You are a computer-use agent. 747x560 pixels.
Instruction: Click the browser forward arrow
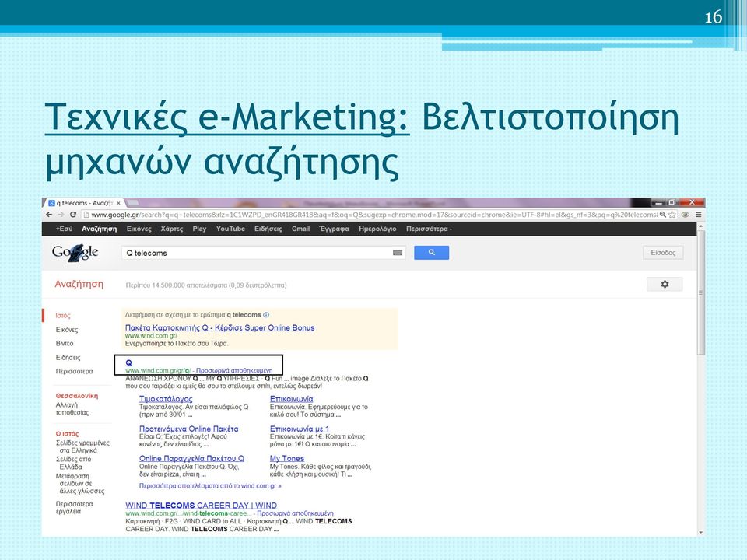pyautogui.click(x=61, y=215)
